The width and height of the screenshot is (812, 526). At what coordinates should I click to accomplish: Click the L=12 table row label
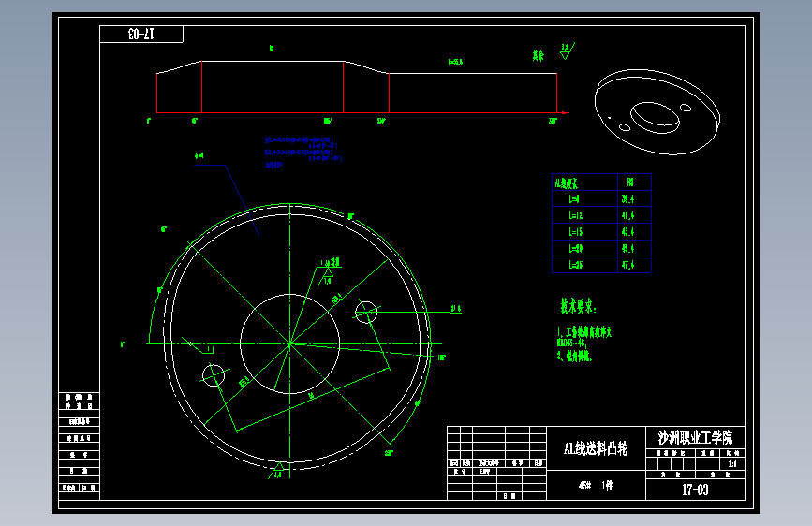tap(575, 215)
